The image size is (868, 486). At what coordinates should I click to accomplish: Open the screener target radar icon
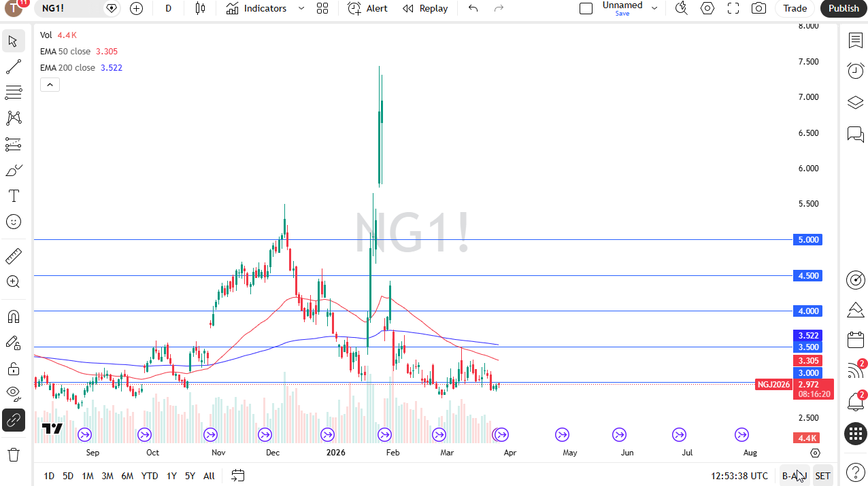tap(855, 279)
